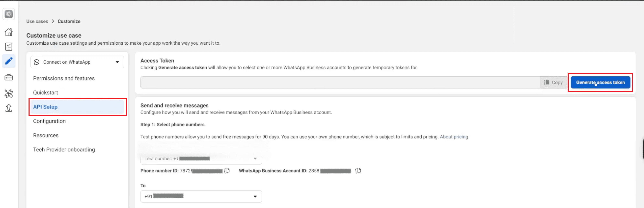Open Configuration in the side menu
This screenshot has height=208, width=644.
pyautogui.click(x=50, y=121)
